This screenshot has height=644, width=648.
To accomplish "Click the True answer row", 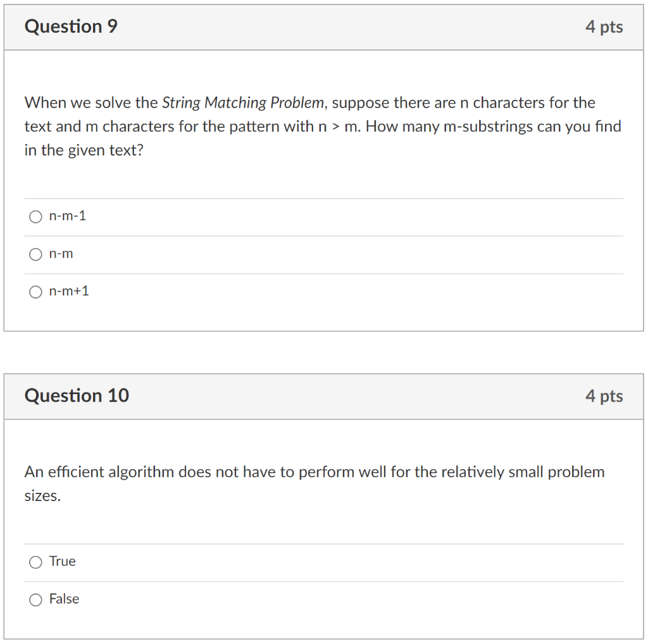I will 190,562.
